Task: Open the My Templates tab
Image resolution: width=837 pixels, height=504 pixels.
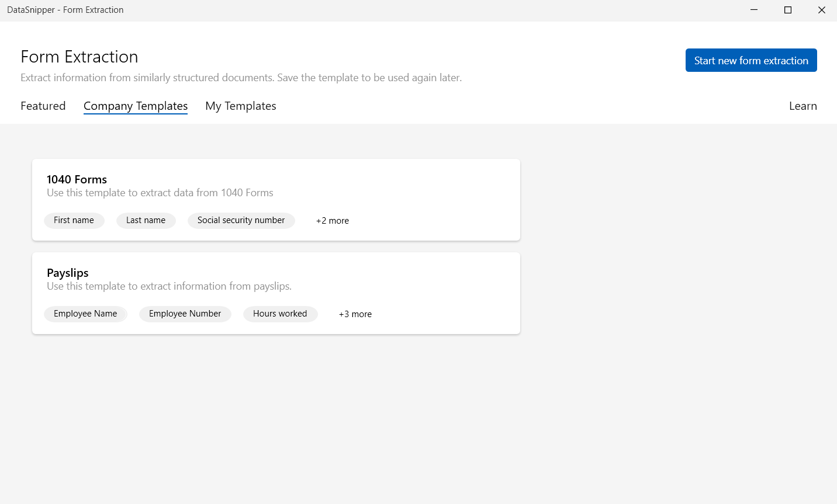Action: point(240,106)
